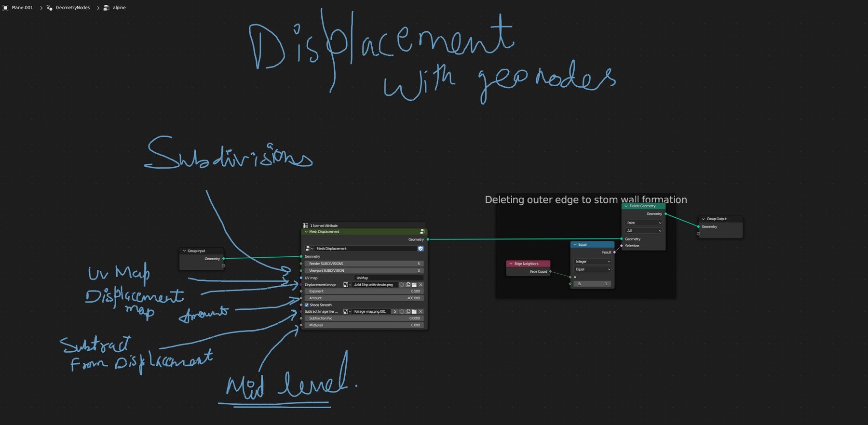Open group edit icon in Mesh Displacement header

pyautogui.click(x=422, y=232)
